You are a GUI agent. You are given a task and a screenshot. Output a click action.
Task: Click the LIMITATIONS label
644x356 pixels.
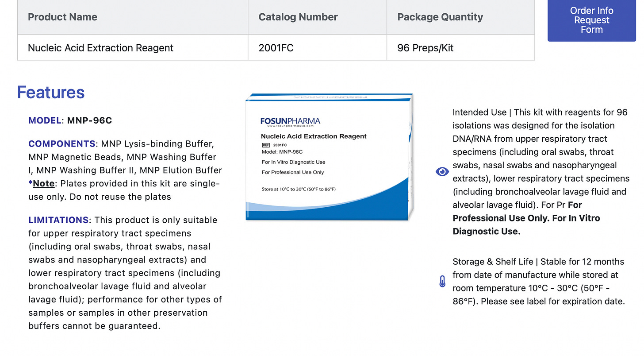58,220
